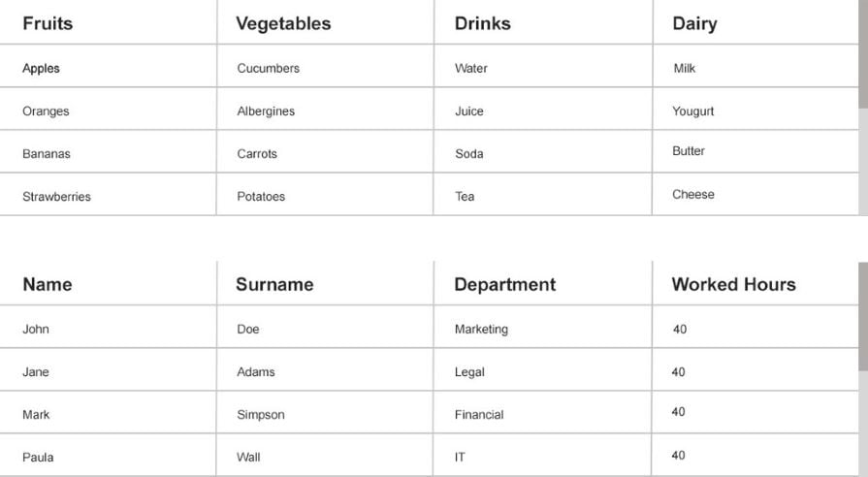Screen dimensions: 868x477
Task: Select the Strawberries cell
Action: click(56, 197)
